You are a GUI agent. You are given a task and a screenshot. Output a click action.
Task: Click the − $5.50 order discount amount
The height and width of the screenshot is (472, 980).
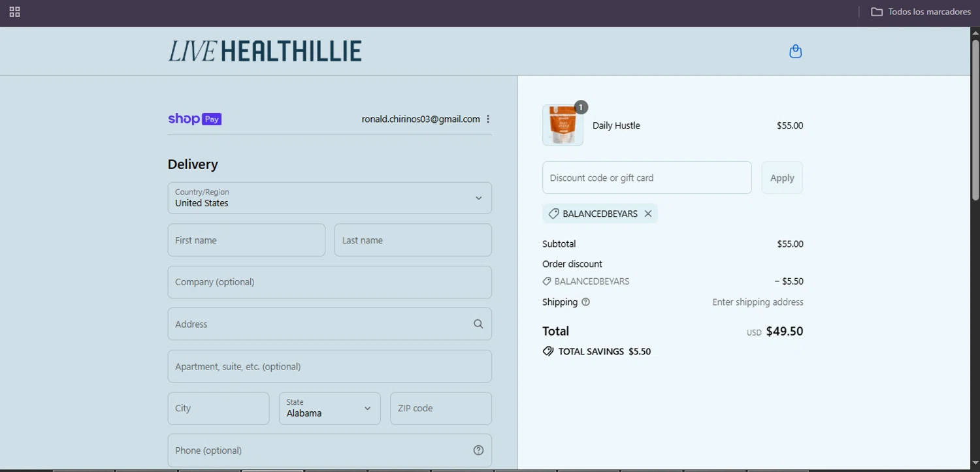click(789, 281)
